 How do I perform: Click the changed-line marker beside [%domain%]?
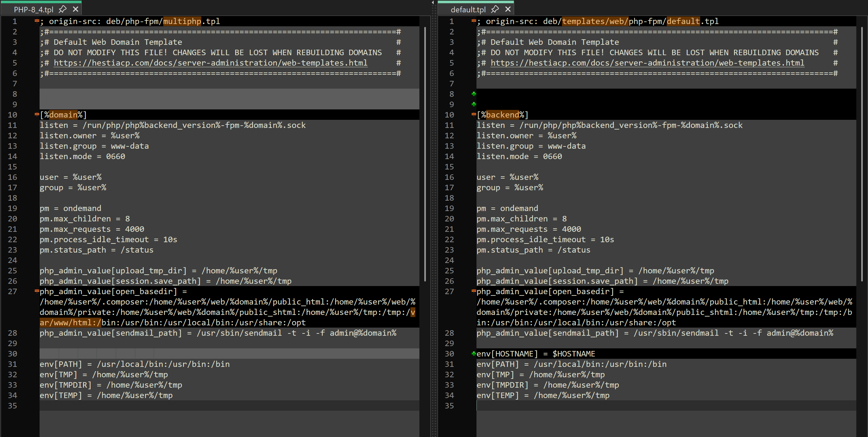[37, 115]
